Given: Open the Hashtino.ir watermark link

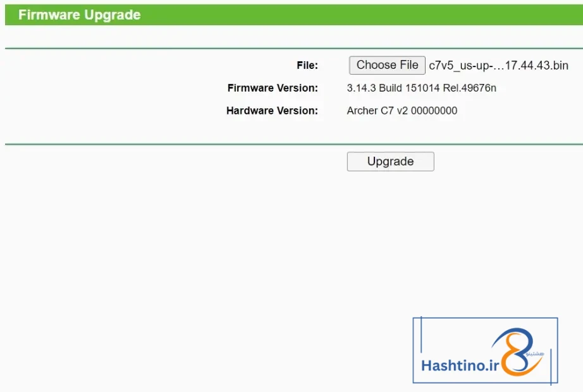Looking at the screenshot, I should tap(460, 365).
